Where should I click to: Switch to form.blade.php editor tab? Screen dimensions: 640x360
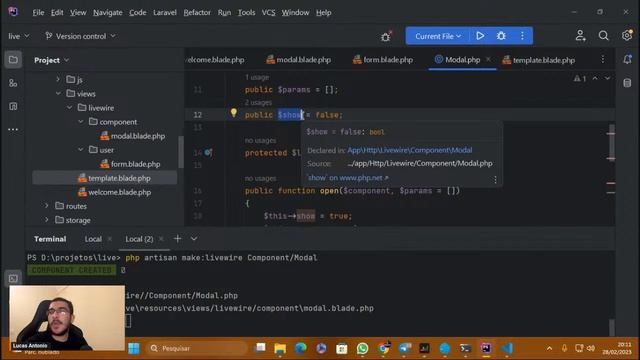383,60
